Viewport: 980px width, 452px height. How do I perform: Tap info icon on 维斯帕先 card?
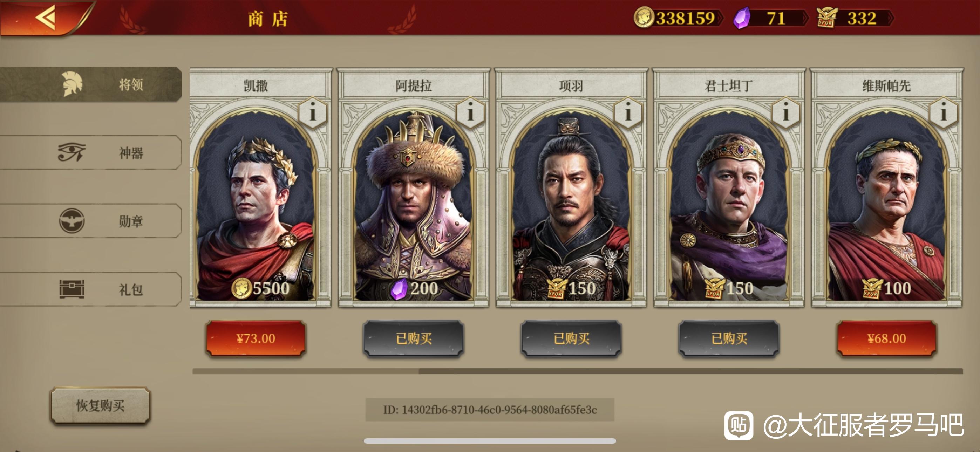coord(944,113)
